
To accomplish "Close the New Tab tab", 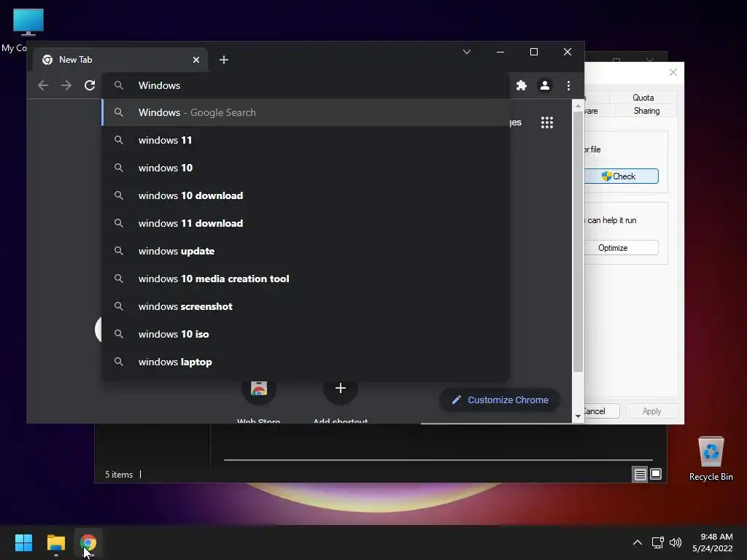I will pyautogui.click(x=196, y=60).
